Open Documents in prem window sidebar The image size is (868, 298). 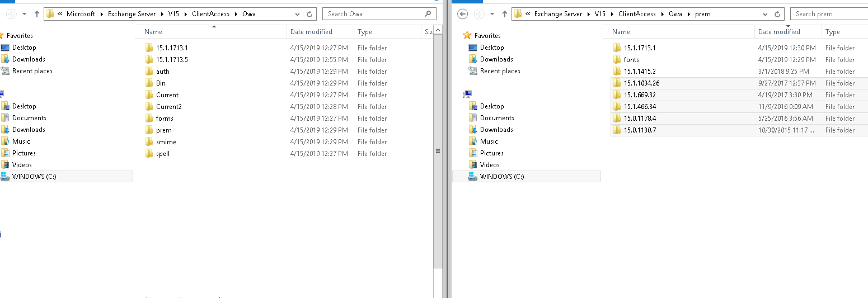[497, 118]
